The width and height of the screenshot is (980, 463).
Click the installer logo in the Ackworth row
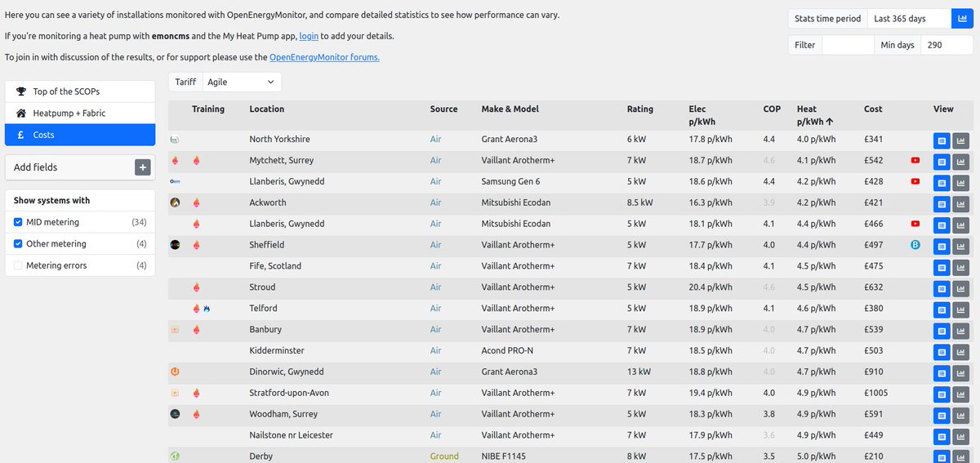(175, 203)
